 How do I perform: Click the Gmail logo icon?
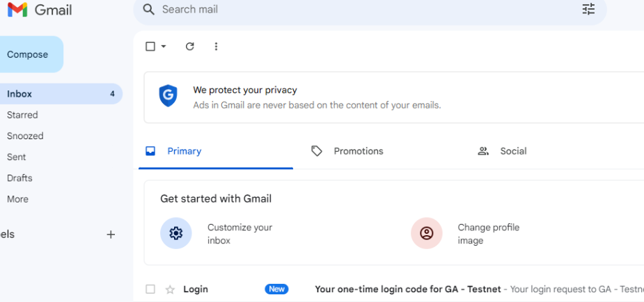pyautogui.click(x=17, y=10)
